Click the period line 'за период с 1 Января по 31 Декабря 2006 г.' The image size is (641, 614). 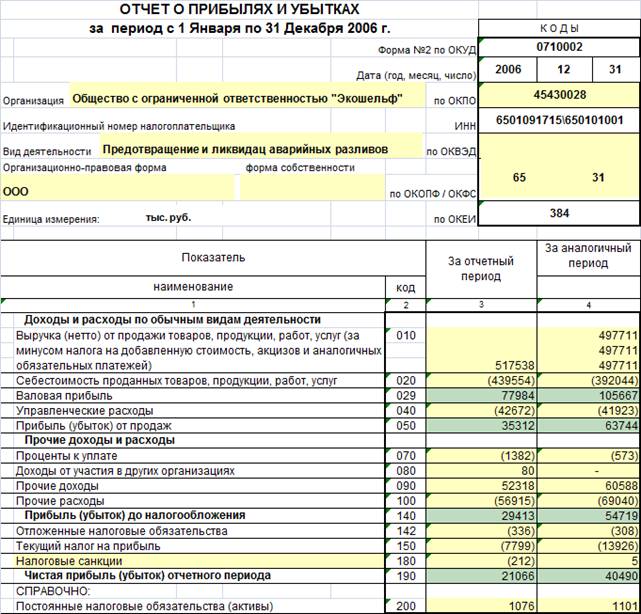click(x=240, y=28)
